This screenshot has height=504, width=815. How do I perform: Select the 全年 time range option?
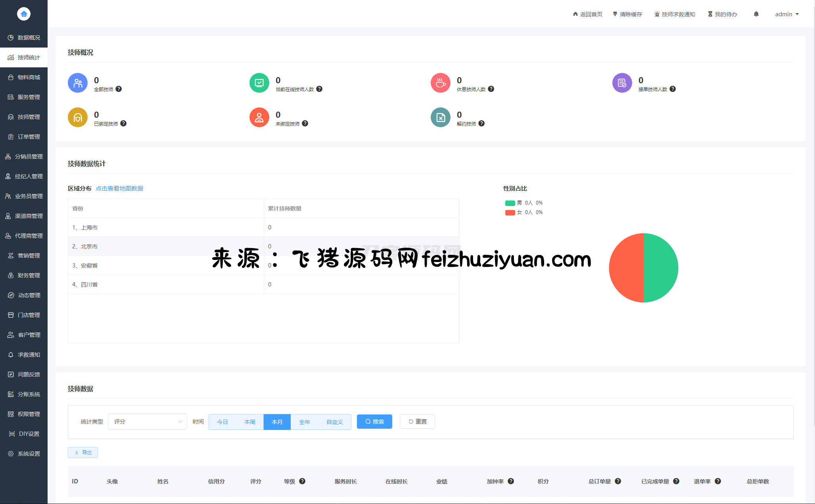tap(305, 422)
